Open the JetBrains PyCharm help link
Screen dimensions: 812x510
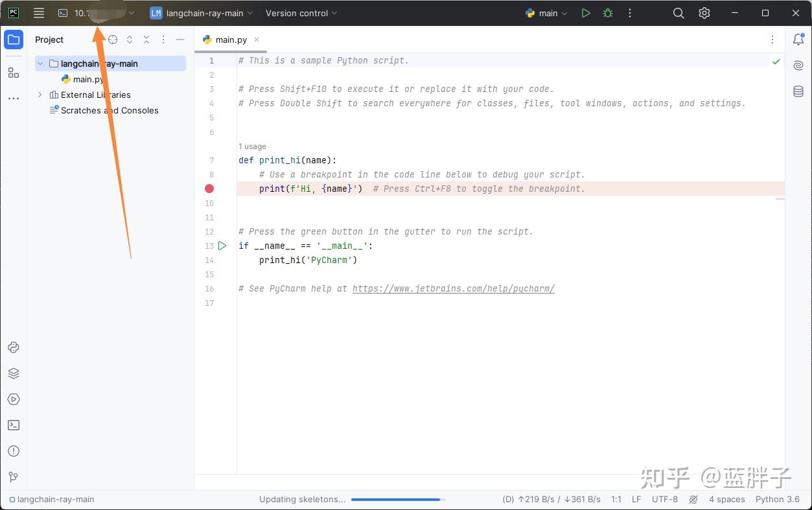(x=453, y=288)
